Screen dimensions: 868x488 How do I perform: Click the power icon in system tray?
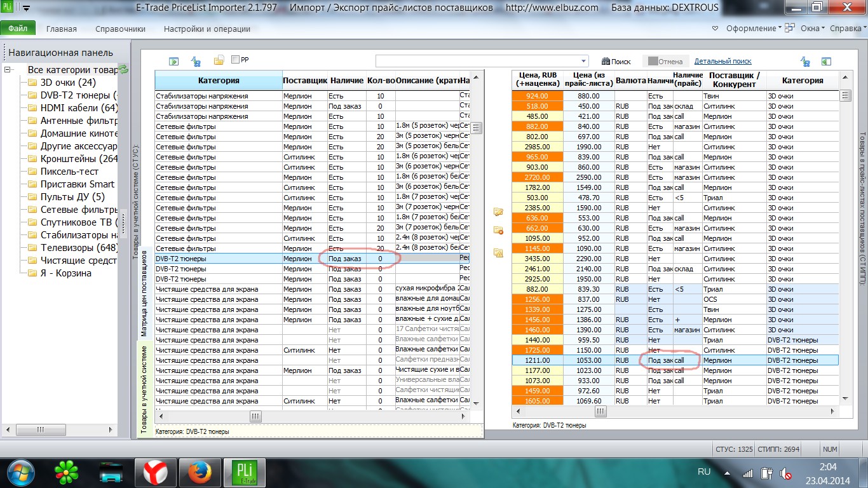click(767, 473)
